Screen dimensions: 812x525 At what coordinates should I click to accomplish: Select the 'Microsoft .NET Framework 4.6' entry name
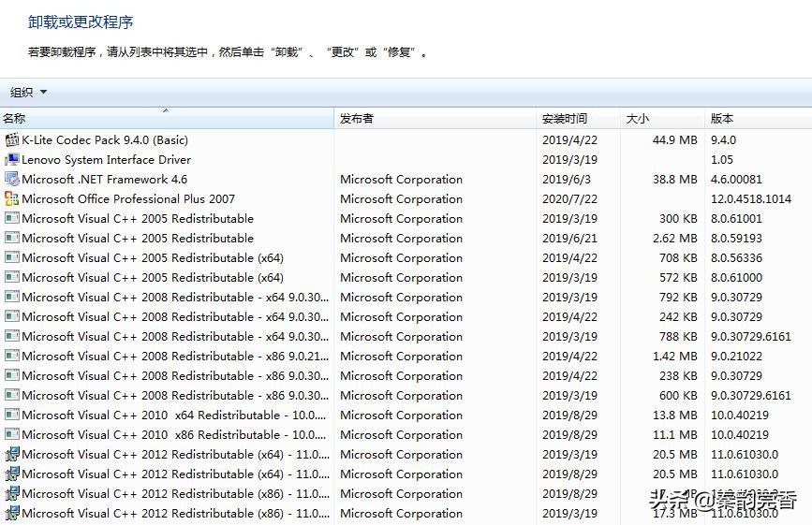pyautogui.click(x=105, y=179)
